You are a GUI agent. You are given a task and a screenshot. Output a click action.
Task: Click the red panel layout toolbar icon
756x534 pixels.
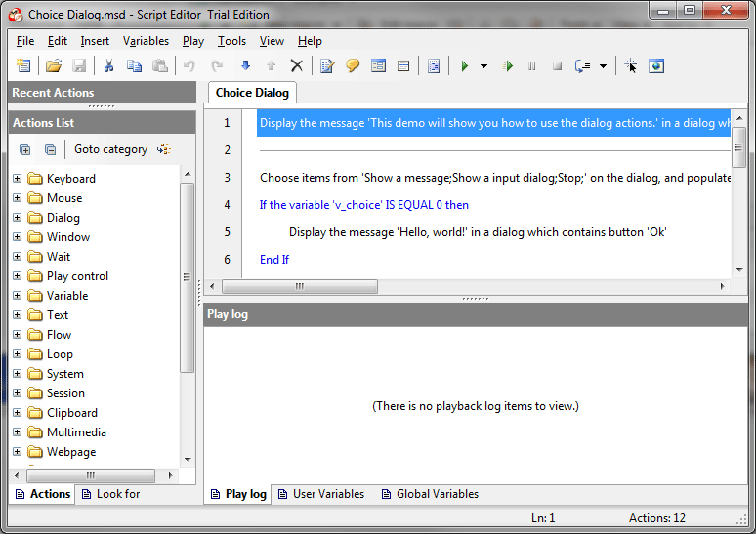tap(403, 65)
